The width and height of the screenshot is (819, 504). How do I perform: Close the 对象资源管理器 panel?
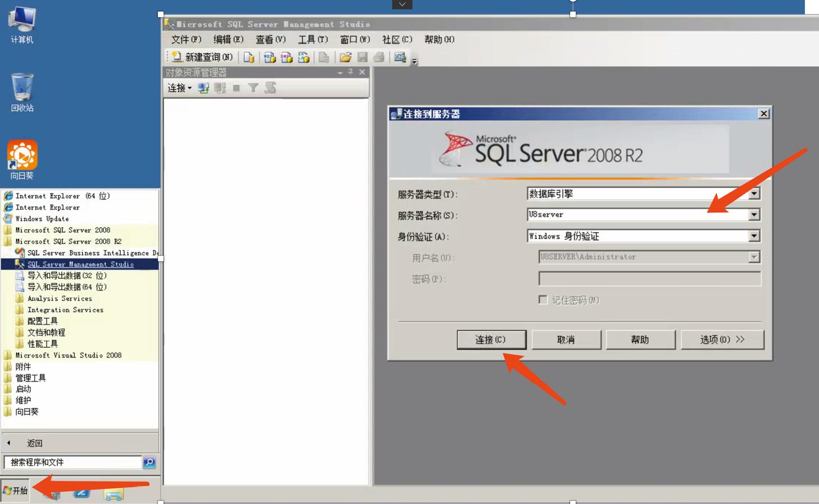(x=362, y=72)
